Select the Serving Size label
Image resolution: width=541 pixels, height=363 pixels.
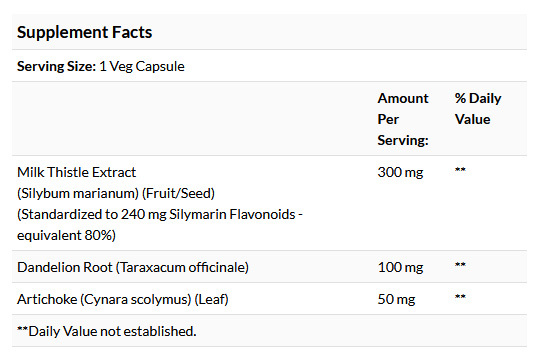56,66
